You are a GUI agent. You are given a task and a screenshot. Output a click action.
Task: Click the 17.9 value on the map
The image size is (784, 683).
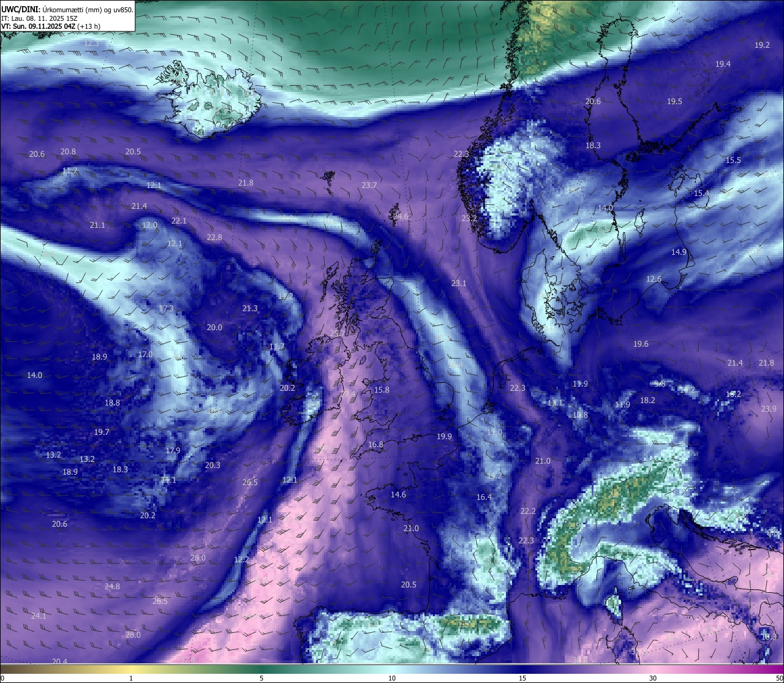(x=173, y=450)
